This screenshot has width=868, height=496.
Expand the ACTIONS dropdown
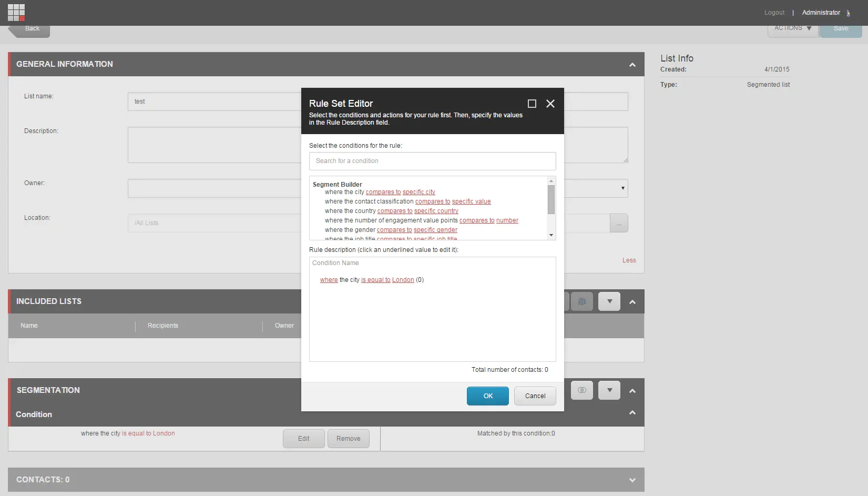792,28
